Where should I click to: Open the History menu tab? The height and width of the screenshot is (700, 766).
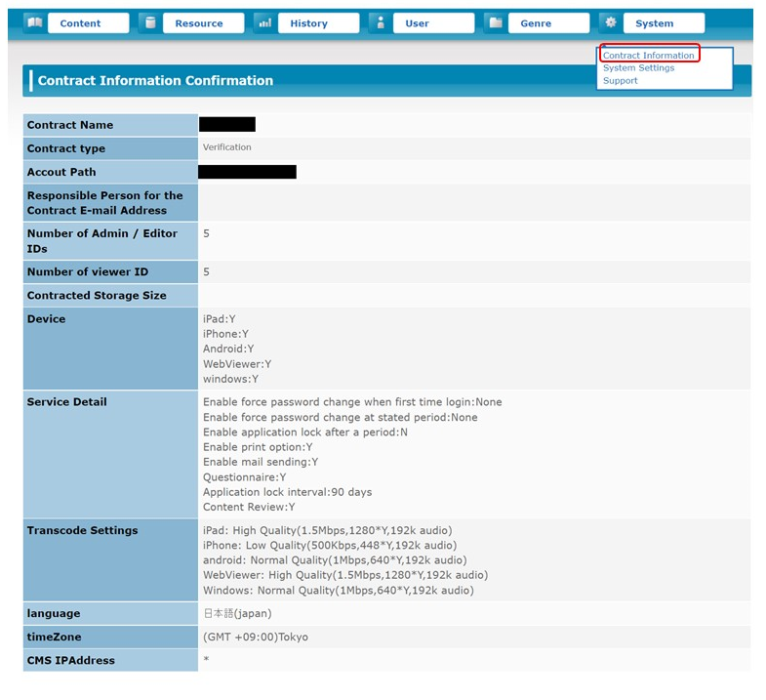pos(318,23)
